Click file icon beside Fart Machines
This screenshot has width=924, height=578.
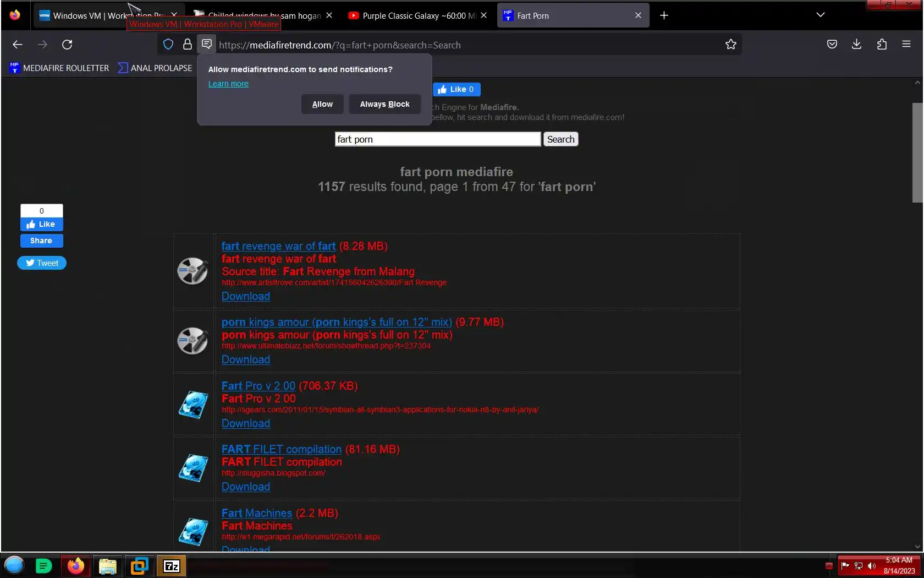coord(193,531)
